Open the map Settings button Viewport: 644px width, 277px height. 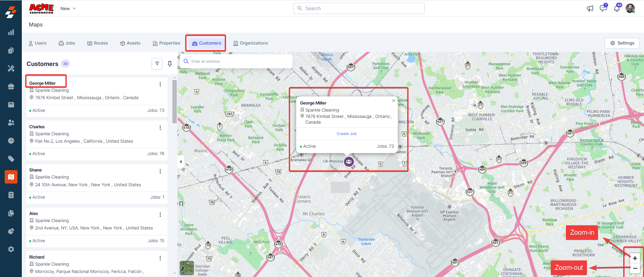pyautogui.click(x=622, y=43)
